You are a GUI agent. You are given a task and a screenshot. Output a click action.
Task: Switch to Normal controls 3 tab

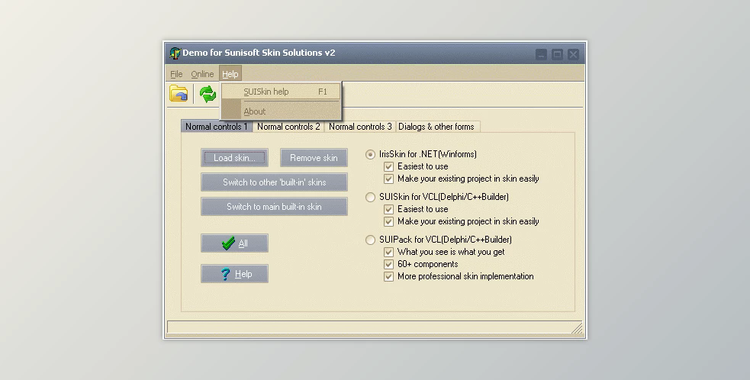pos(360,127)
